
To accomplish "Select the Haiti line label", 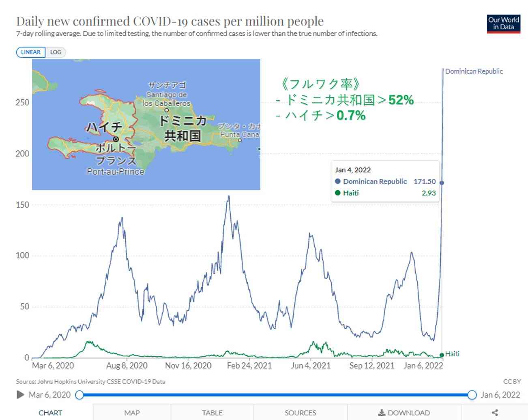I will pos(452,354).
